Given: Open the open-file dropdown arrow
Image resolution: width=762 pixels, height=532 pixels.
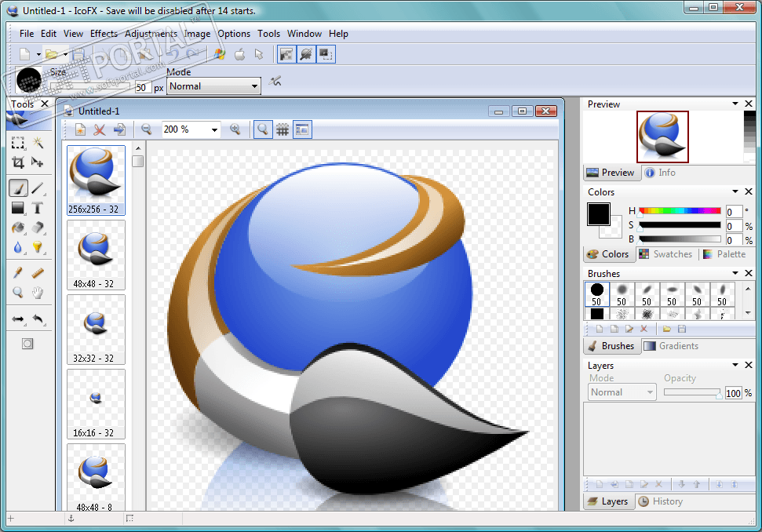Looking at the screenshot, I should (66, 54).
